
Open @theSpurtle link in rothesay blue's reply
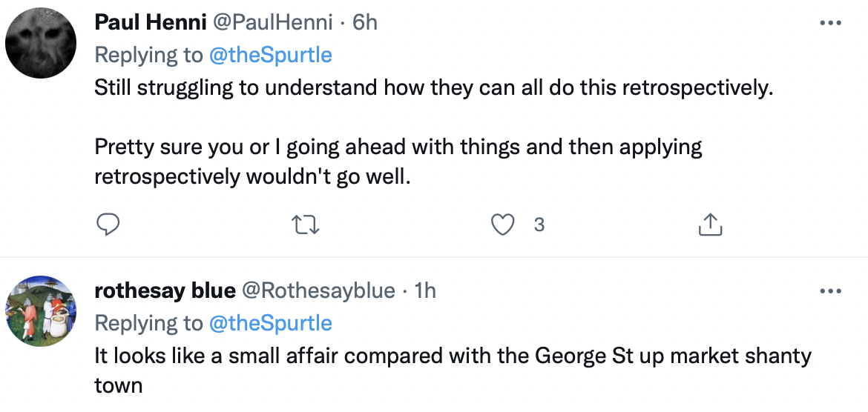point(269,323)
